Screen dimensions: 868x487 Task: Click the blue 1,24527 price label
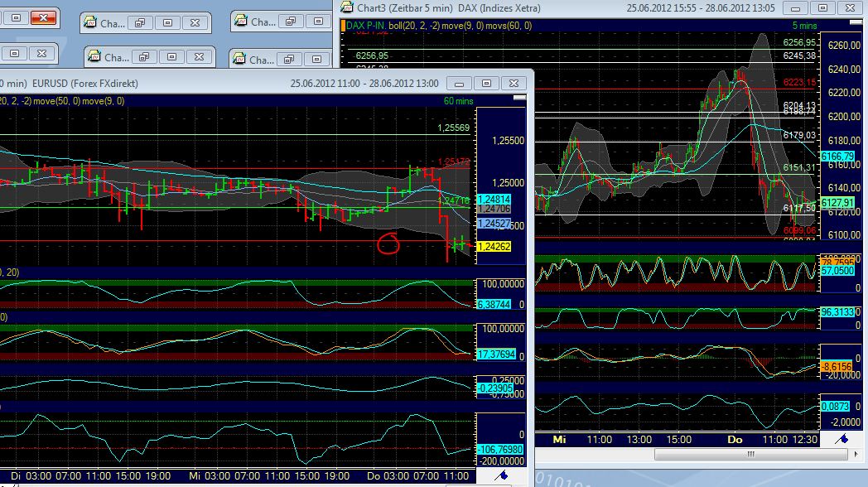tap(494, 224)
